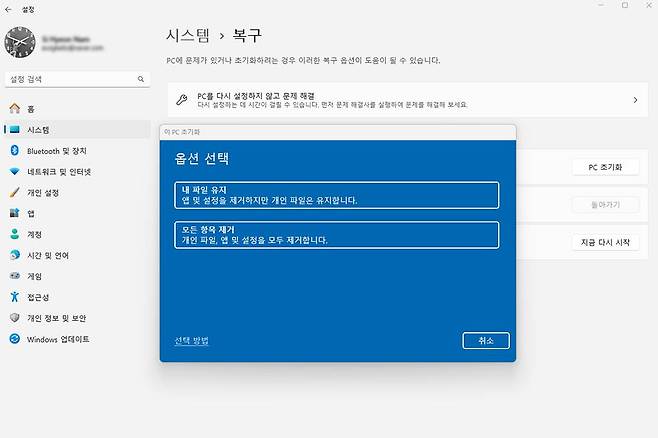Image resolution: width=658 pixels, height=438 pixels.
Task: Click 취소 button in reset dialog
Action: (x=486, y=341)
